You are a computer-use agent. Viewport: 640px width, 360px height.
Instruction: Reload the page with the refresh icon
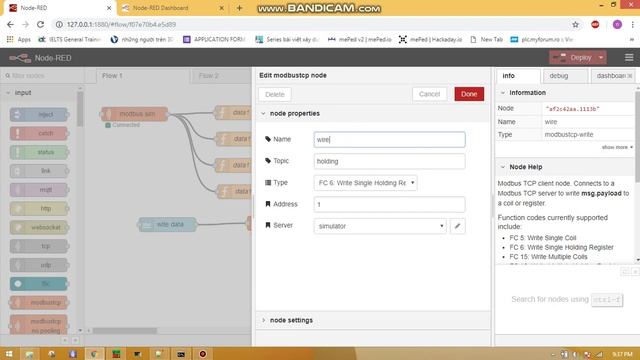(40, 24)
